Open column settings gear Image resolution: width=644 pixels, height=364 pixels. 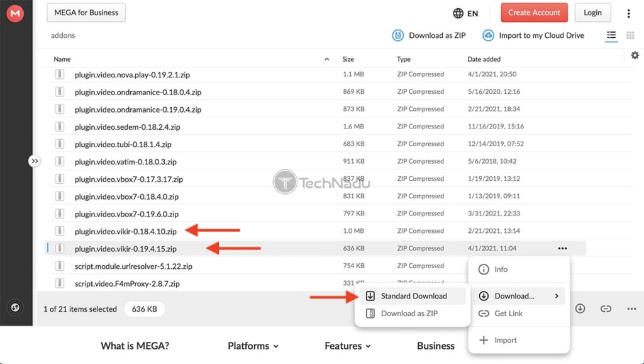click(635, 55)
